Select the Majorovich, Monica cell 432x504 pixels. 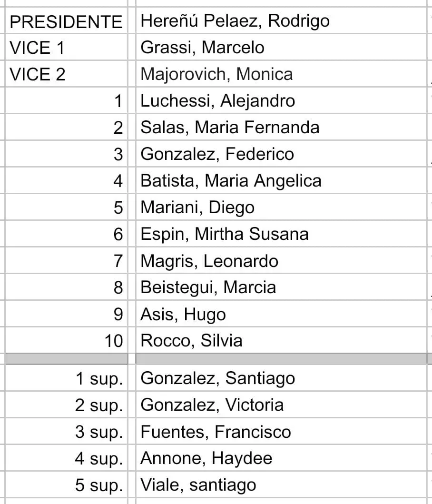[217, 74]
